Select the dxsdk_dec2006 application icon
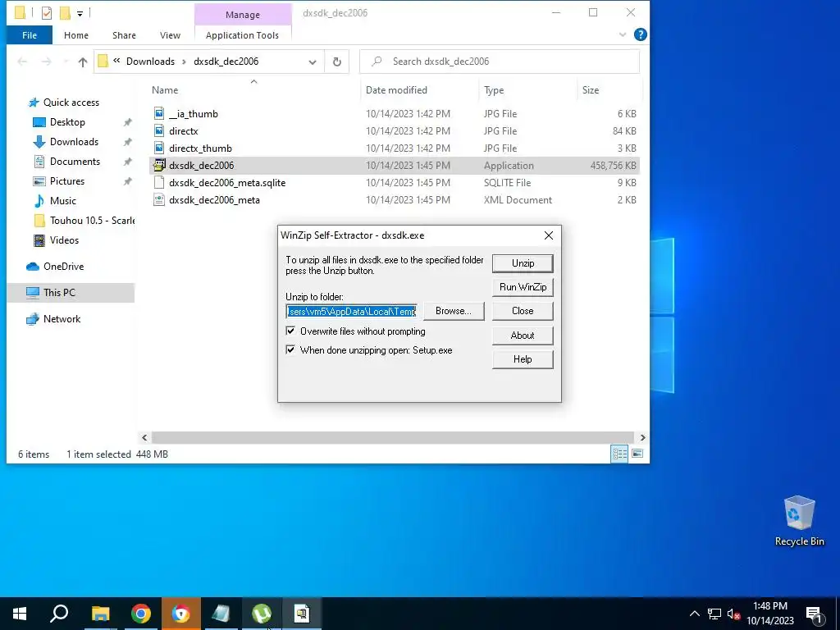 (x=159, y=165)
